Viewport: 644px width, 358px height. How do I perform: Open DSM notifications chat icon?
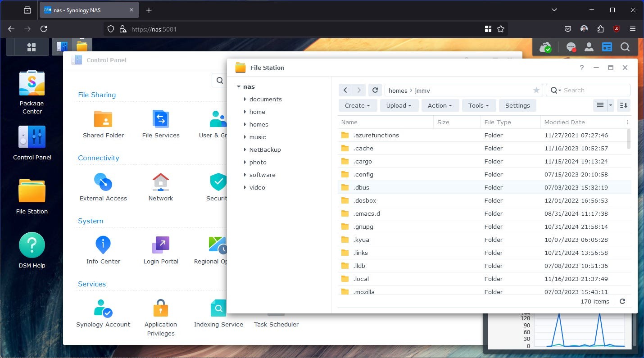[571, 47]
